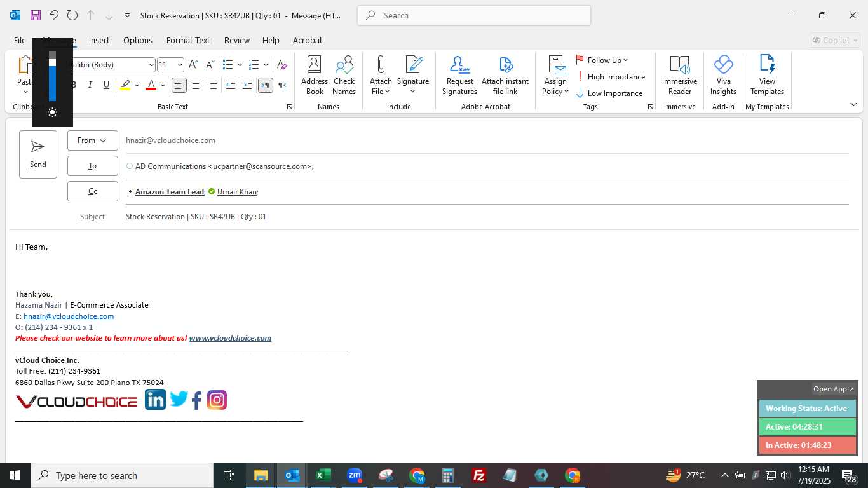Viewport: 868px width, 488px height.
Task: Click Attach instant file link
Action: tap(505, 75)
